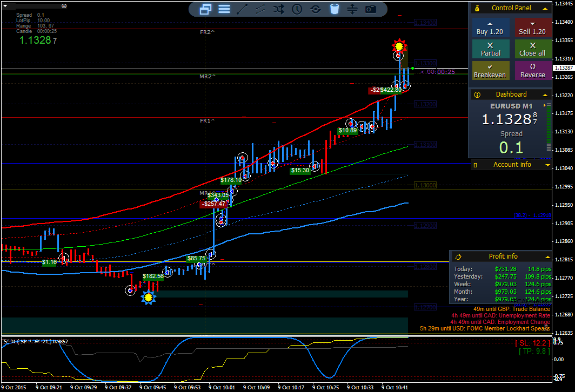Click the FR2^ level label

[207, 32]
